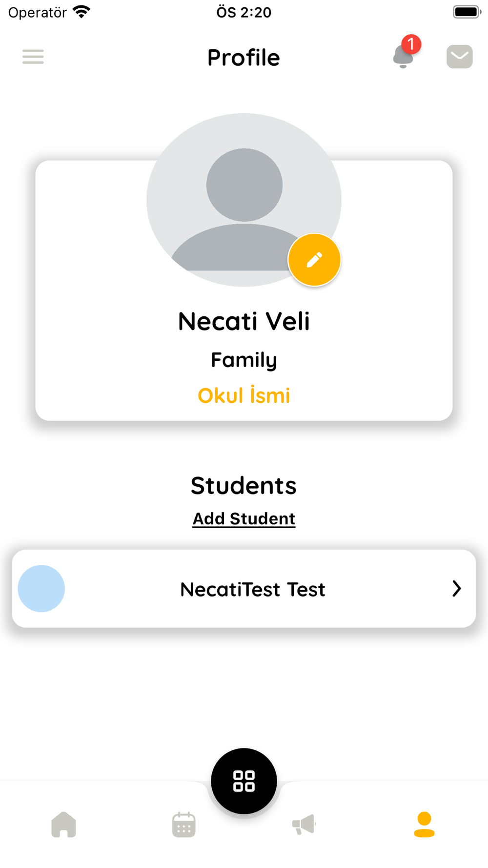Tap the yellow pencil edit button
The image size is (488, 868).
tap(314, 260)
